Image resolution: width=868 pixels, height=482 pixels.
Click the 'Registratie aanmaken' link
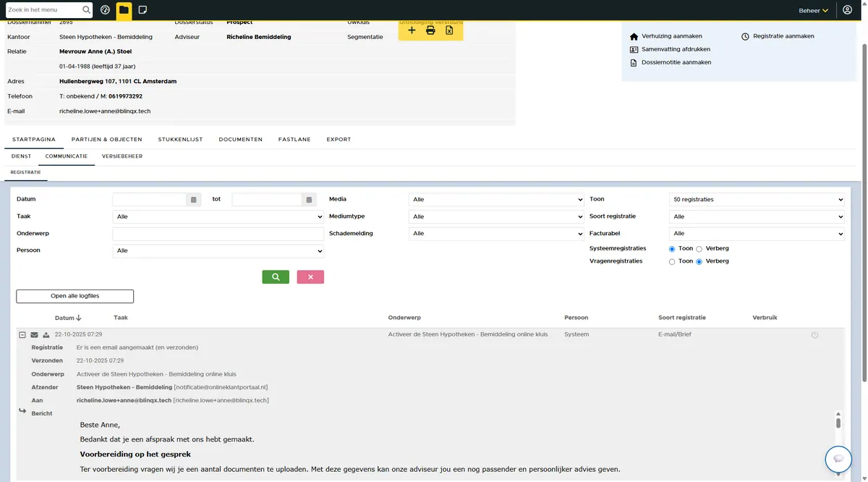click(783, 36)
